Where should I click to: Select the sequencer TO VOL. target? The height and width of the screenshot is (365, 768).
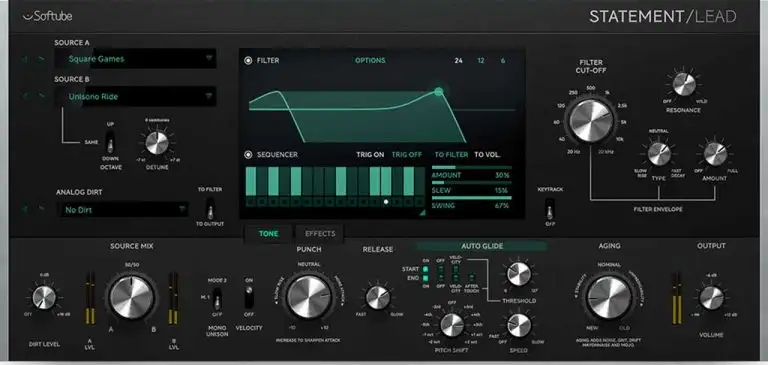pos(487,155)
